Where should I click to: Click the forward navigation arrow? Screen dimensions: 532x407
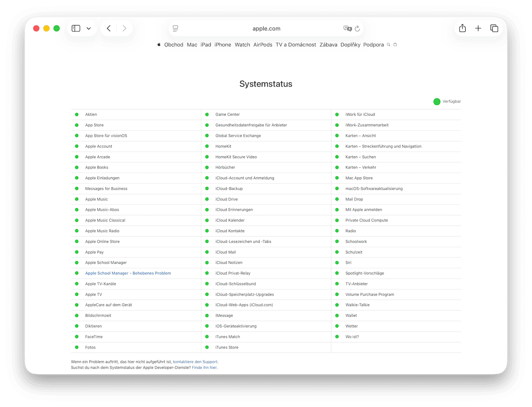pyautogui.click(x=124, y=28)
